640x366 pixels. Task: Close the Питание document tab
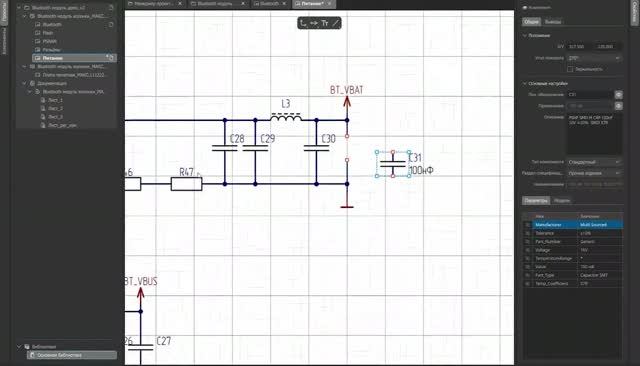(329, 4)
